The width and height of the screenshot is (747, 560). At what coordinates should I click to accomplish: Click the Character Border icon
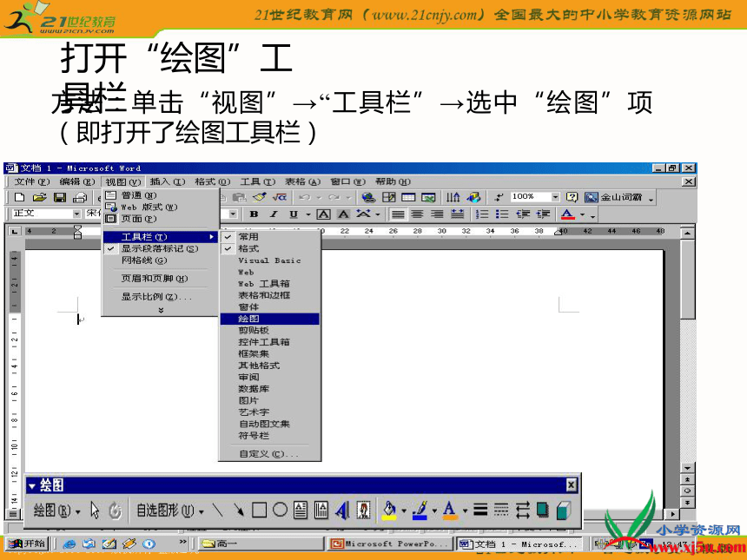pyautogui.click(x=323, y=214)
